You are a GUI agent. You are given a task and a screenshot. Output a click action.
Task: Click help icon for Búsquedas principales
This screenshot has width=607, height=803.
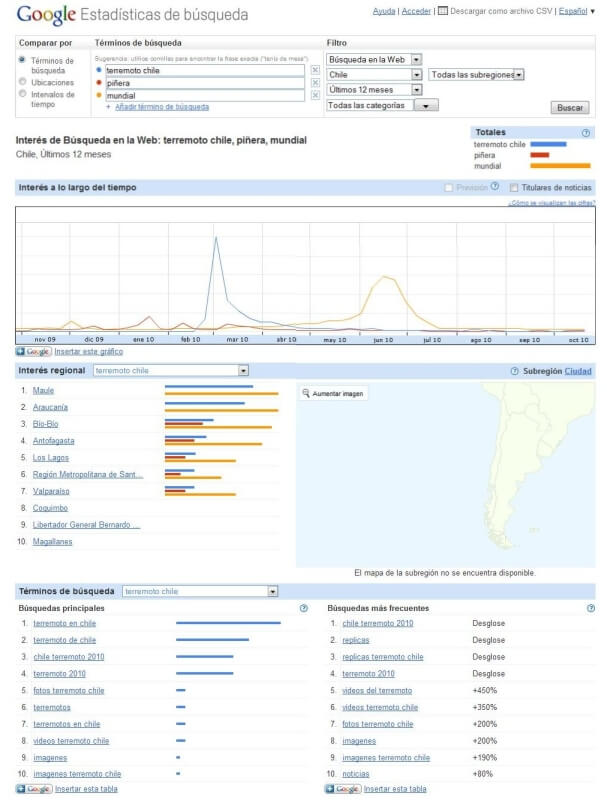pyautogui.click(x=303, y=608)
